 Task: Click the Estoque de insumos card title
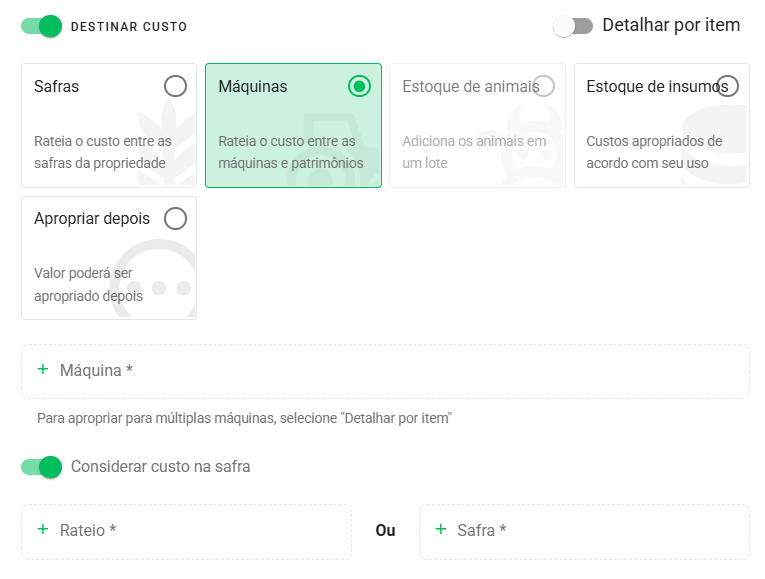click(657, 86)
